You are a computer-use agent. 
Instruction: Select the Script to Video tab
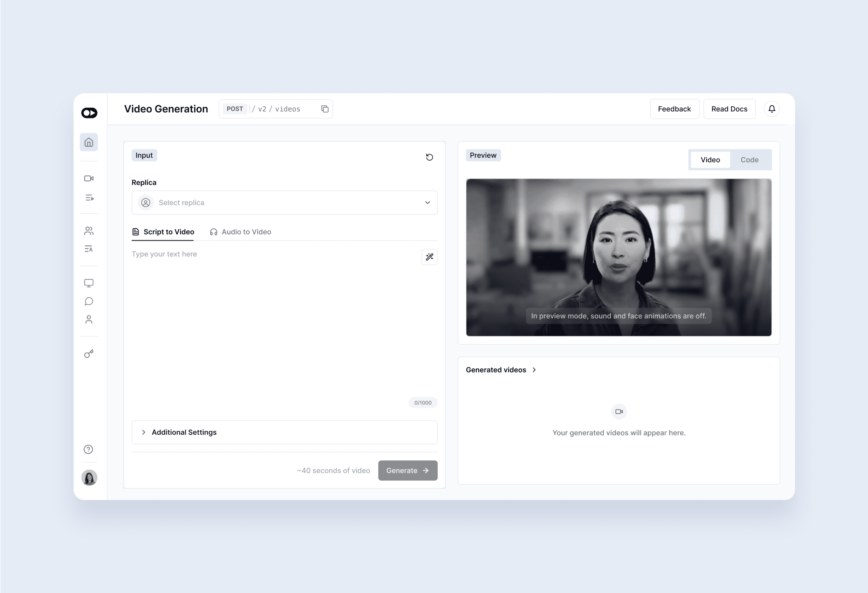pyautogui.click(x=163, y=232)
